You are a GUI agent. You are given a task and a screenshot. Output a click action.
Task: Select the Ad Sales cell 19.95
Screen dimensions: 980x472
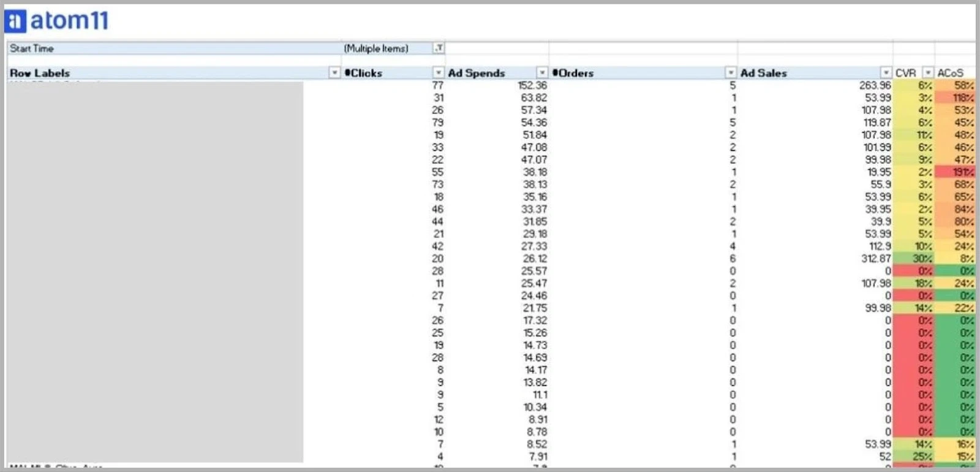coord(879,172)
